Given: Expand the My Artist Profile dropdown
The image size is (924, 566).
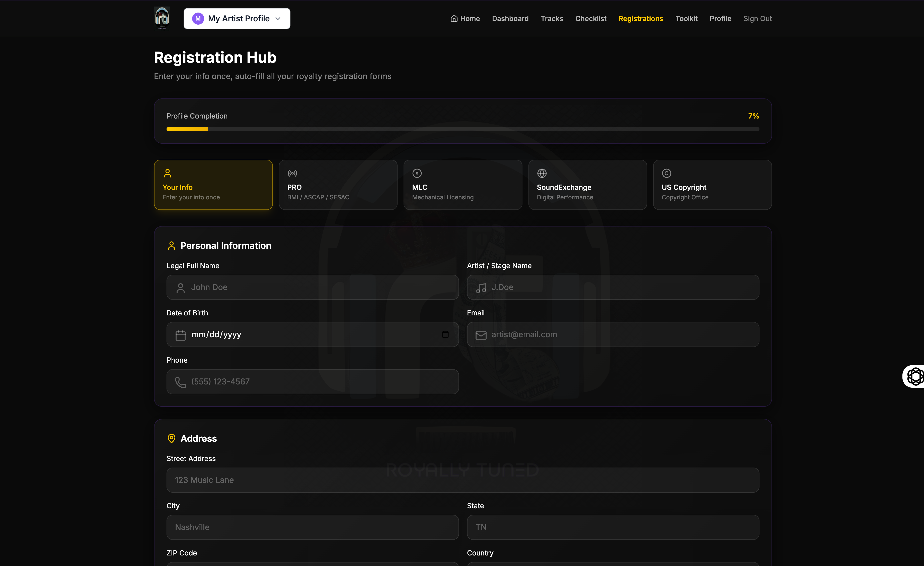Looking at the screenshot, I should 237,18.
